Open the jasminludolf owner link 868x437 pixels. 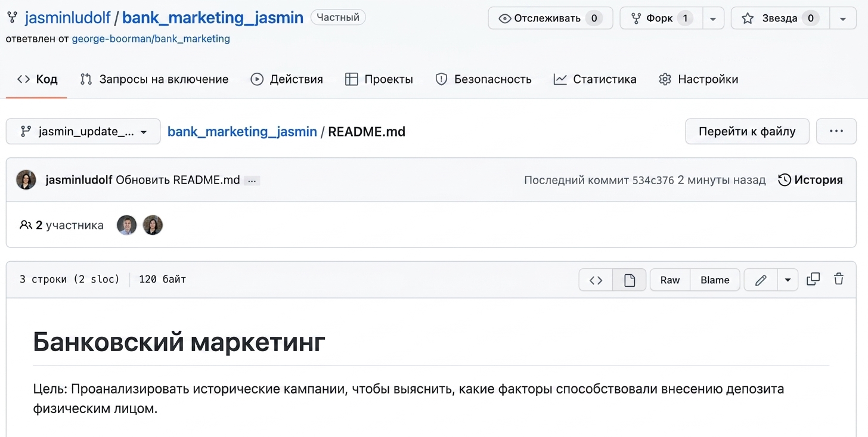tap(67, 18)
